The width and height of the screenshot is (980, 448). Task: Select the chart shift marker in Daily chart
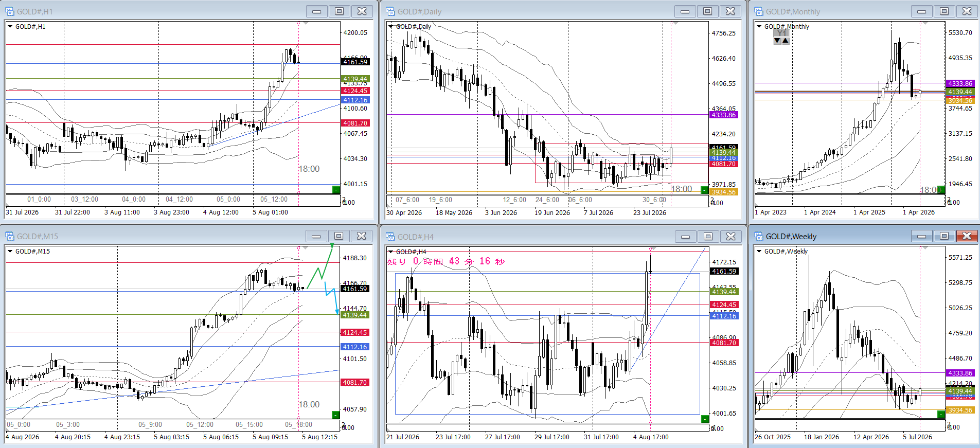pos(675,23)
